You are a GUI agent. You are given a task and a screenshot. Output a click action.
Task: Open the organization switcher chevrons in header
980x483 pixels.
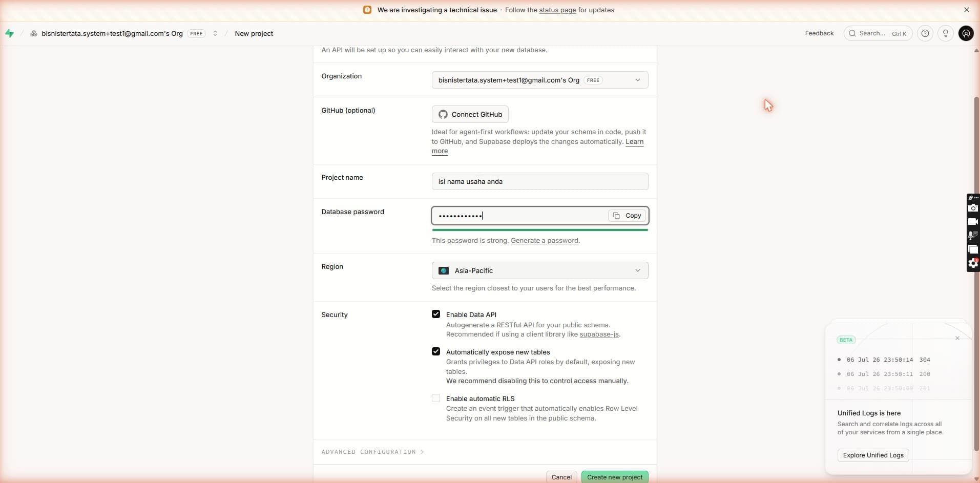(x=215, y=33)
